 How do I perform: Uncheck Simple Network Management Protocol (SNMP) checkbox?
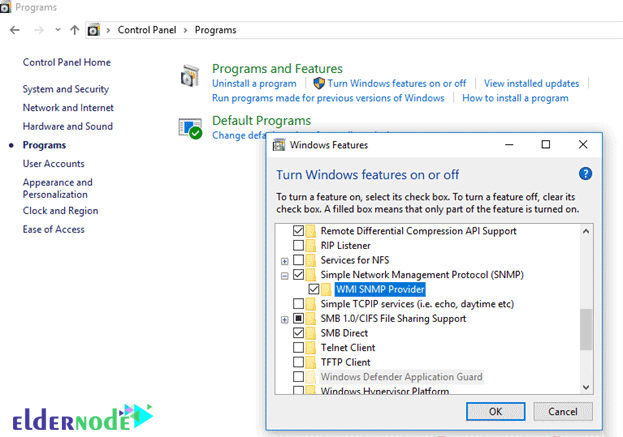pos(298,275)
